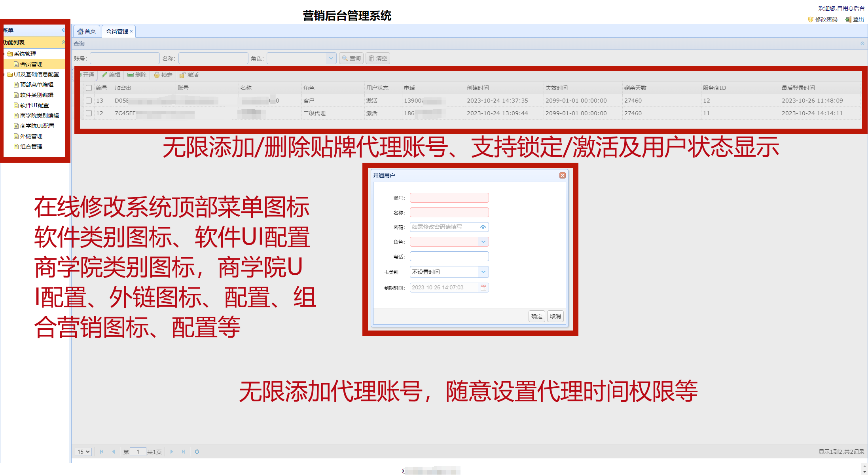Switch to the 首页 tab
The width and height of the screenshot is (868, 475).
(x=86, y=31)
